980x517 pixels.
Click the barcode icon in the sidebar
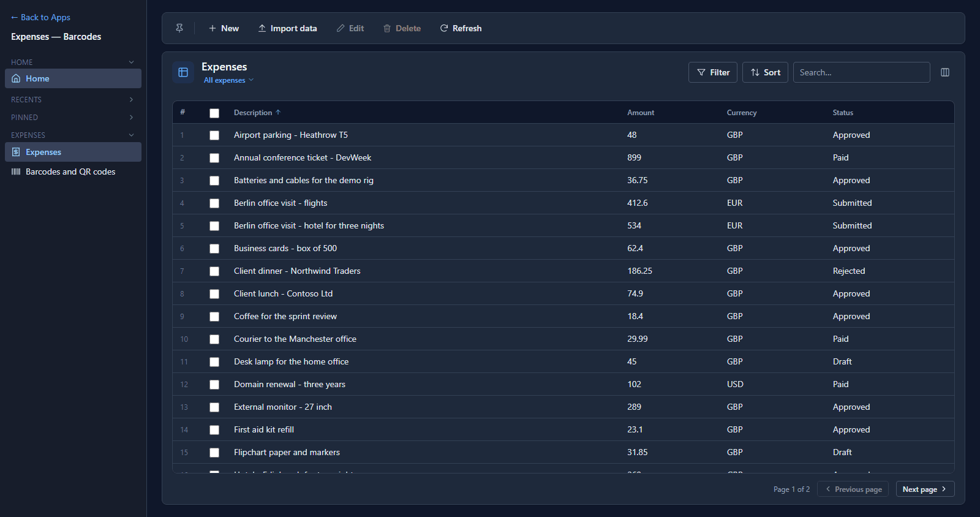click(x=16, y=172)
